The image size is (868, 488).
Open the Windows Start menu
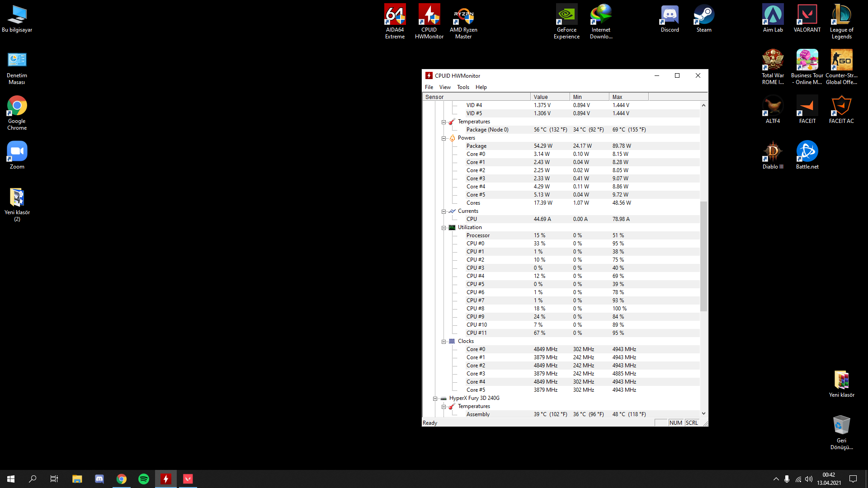pos(11,479)
